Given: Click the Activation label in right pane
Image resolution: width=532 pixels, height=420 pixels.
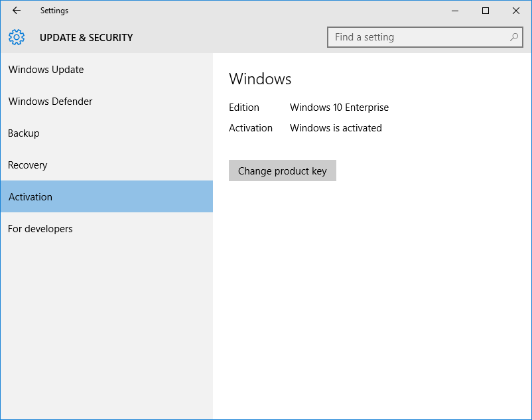Looking at the screenshot, I should pyautogui.click(x=250, y=128).
